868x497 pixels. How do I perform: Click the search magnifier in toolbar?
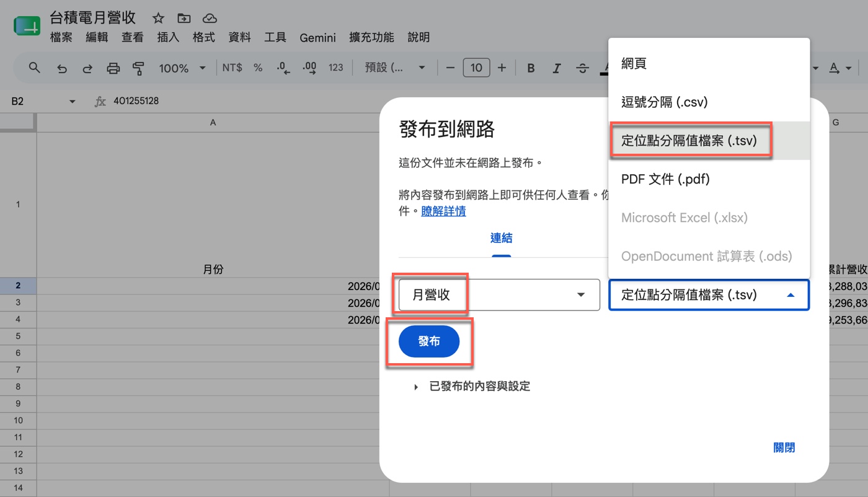click(x=35, y=68)
